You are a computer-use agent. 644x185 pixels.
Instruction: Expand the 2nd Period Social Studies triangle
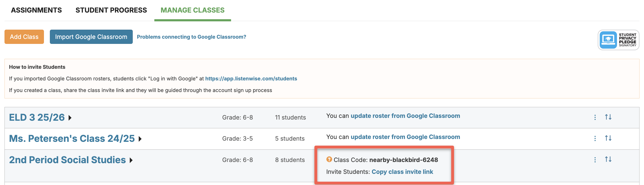pyautogui.click(x=131, y=160)
